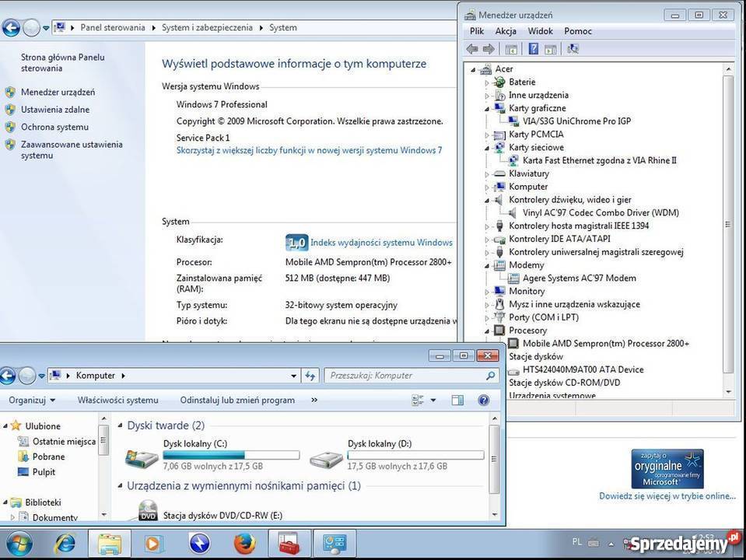Open Pulpit in favorites
Viewport: 746px width, 560px height.
click(44, 472)
